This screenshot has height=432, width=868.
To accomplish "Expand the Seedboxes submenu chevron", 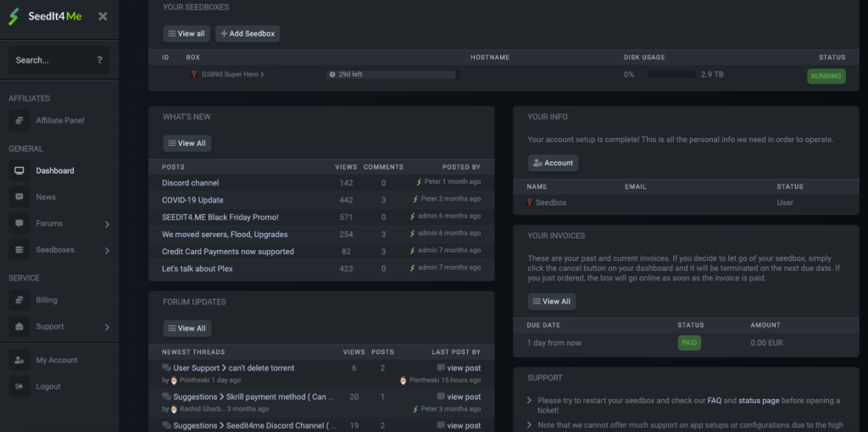I will pos(107,251).
